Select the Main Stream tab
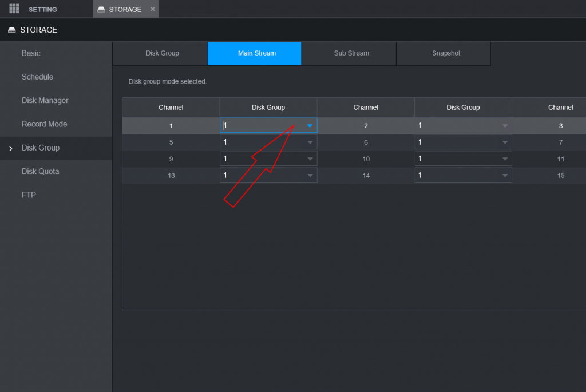Viewport: 586px width, 392px height. [256, 53]
